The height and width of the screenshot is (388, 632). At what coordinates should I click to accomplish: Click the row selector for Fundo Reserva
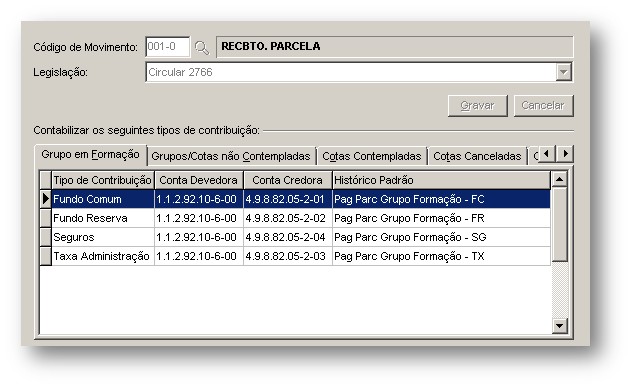(x=46, y=218)
